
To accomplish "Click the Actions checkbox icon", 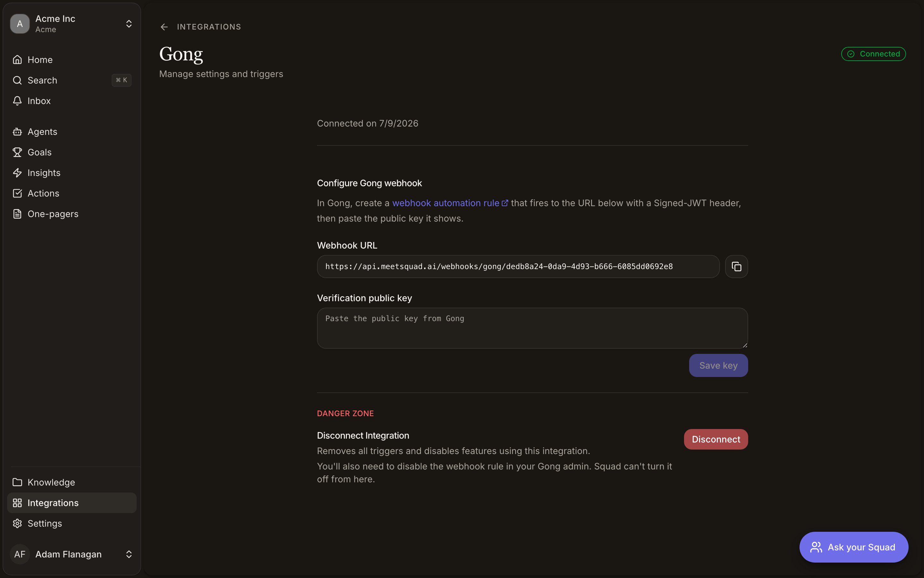I will coord(17,193).
